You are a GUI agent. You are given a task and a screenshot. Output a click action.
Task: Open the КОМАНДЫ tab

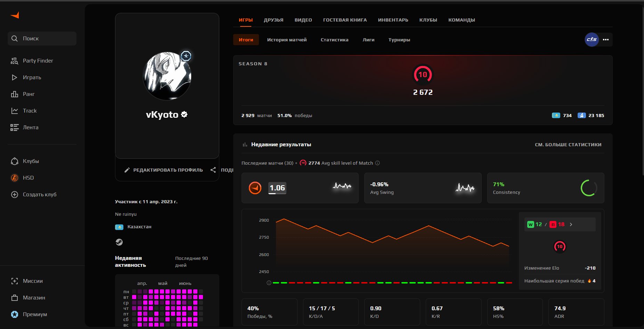(462, 20)
